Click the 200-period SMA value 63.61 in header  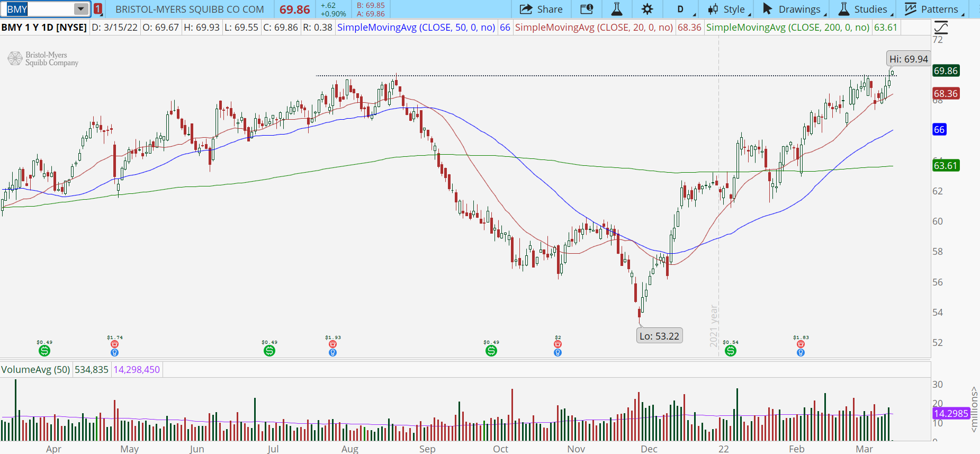[886, 27]
